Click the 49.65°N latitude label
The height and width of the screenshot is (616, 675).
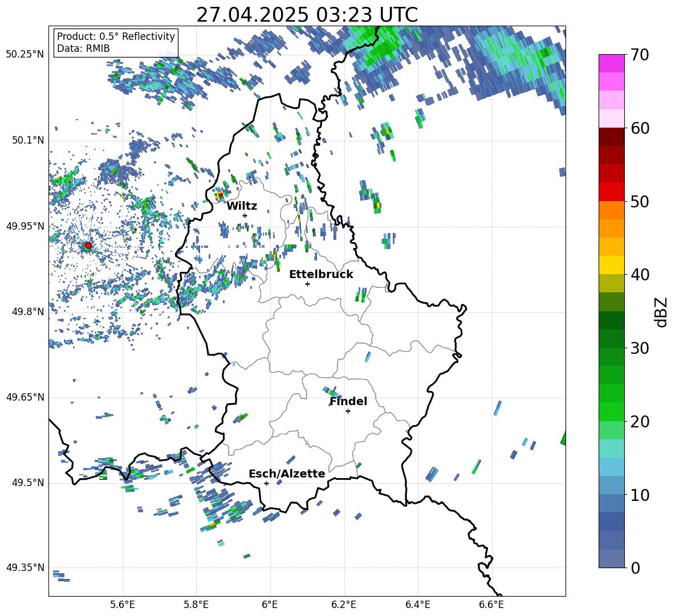(x=25, y=397)
